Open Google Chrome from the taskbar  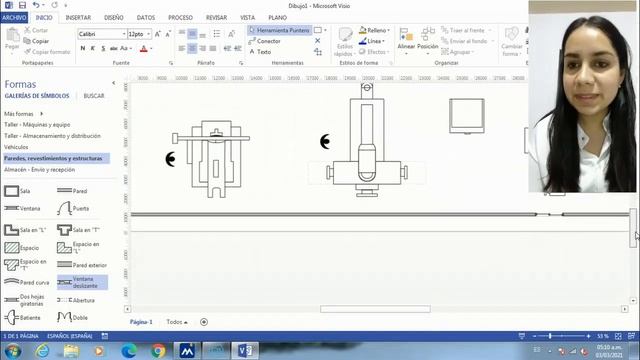158,351
